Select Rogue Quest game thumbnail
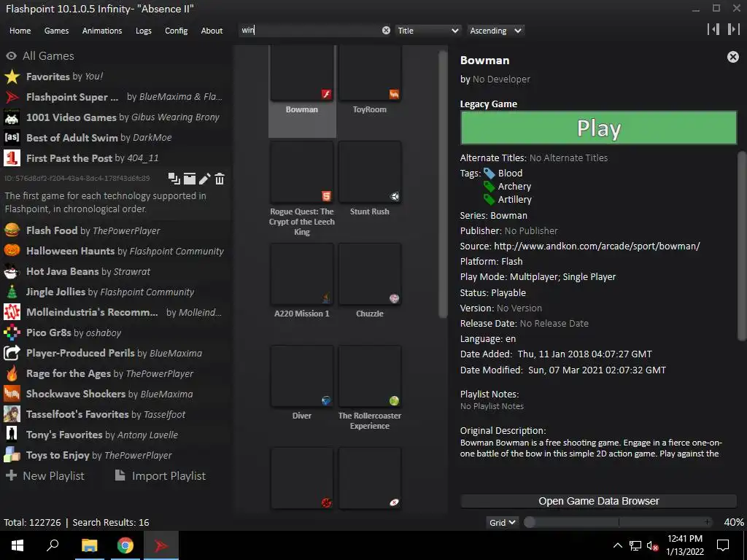This screenshot has height=560, width=747. pyautogui.click(x=301, y=172)
